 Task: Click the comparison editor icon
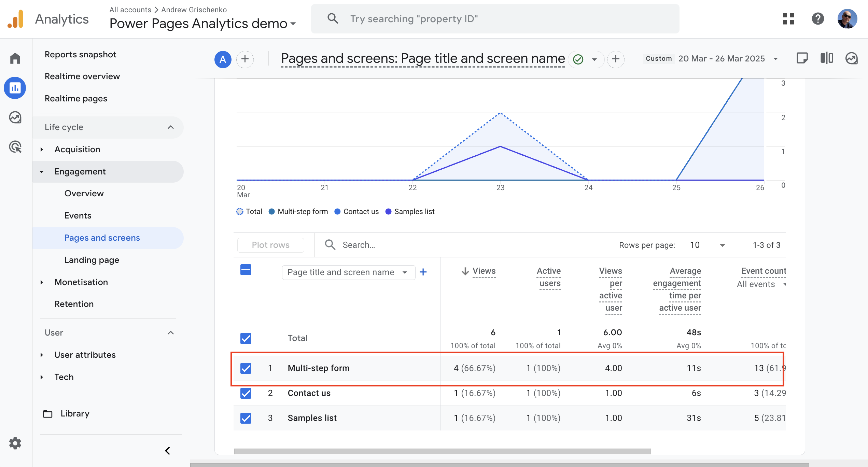(x=827, y=58)
